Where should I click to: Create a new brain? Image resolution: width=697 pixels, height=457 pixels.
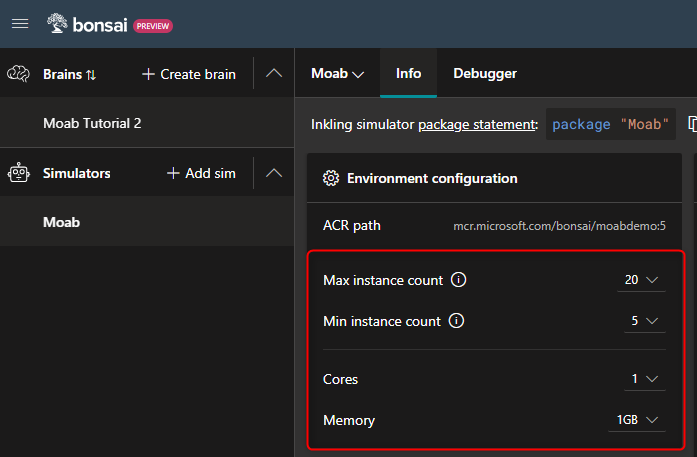[189, 74]
